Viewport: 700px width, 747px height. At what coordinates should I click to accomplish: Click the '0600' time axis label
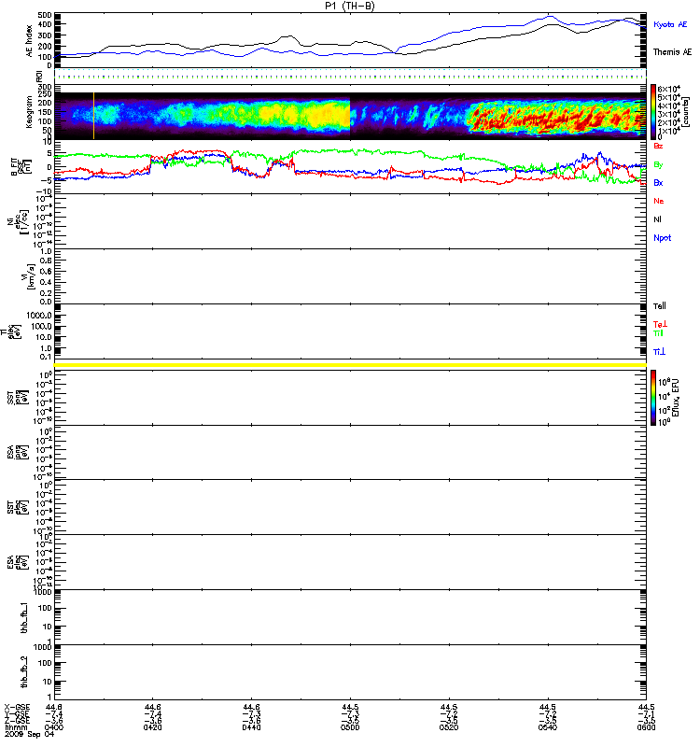point(646,727)
